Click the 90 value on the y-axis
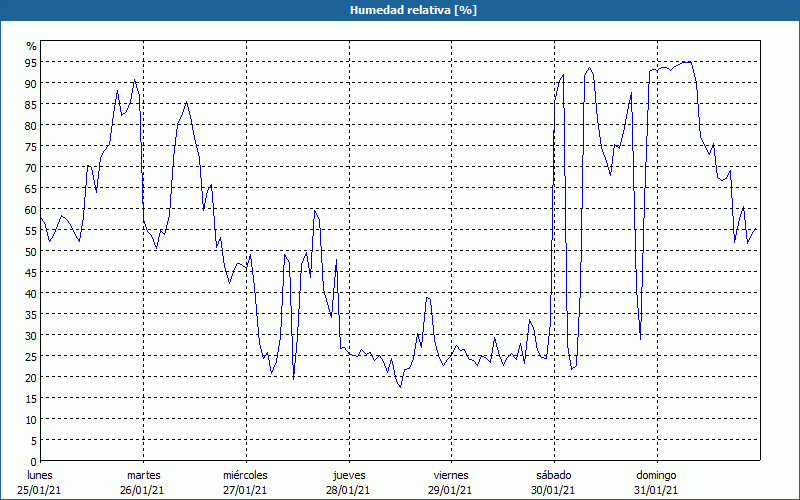Viewport: 800px width, 500px height. click(x=32, y=83)
